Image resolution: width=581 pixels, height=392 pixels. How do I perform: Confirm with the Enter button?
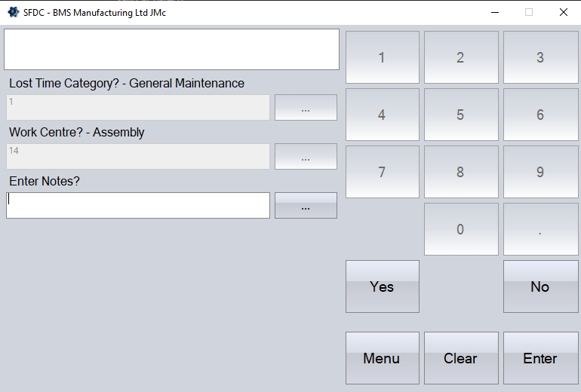pos(540,358)
